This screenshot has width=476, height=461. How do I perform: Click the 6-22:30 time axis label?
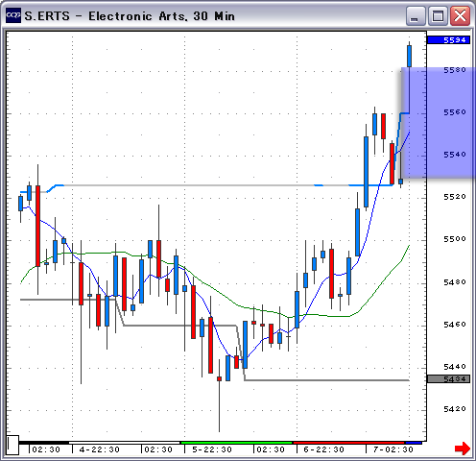click(323, 449)
